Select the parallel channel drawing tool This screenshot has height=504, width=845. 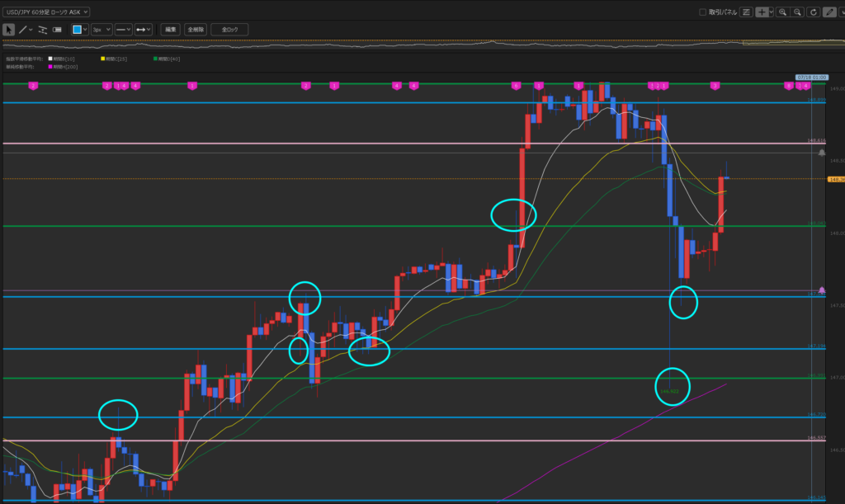pos(43,30)
